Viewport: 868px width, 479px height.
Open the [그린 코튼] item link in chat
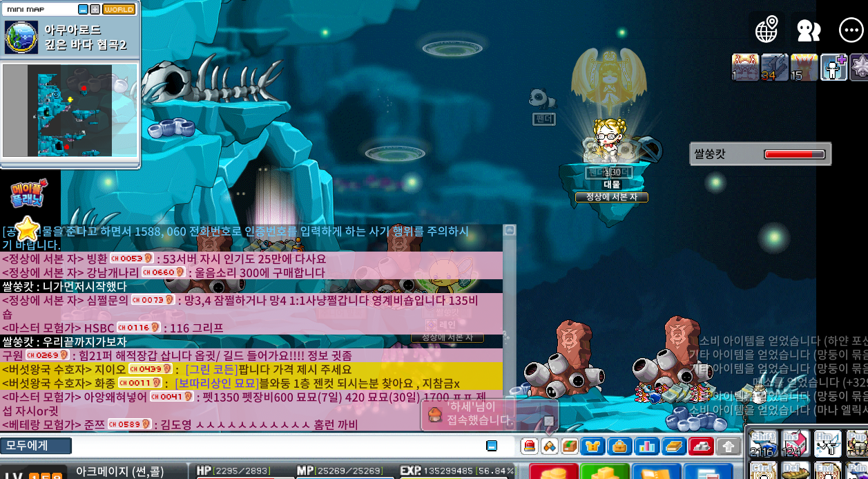(x=213, y=369)
